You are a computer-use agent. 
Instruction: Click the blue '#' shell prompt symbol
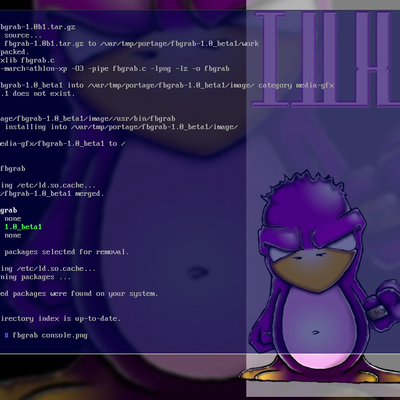(x=6, y=335)
